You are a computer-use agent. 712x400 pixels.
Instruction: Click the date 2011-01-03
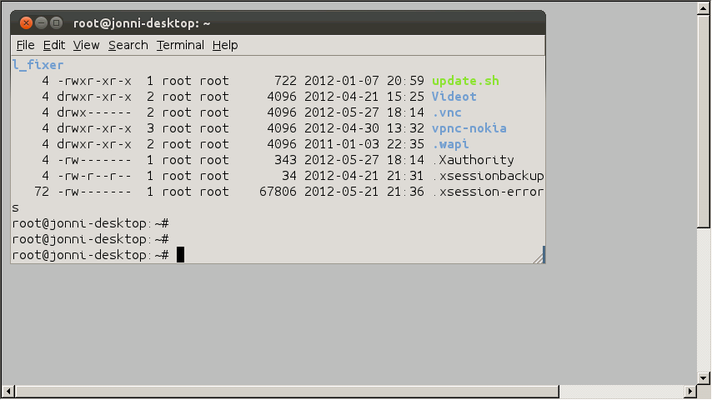pyautogui.click(x=341, y=144)
